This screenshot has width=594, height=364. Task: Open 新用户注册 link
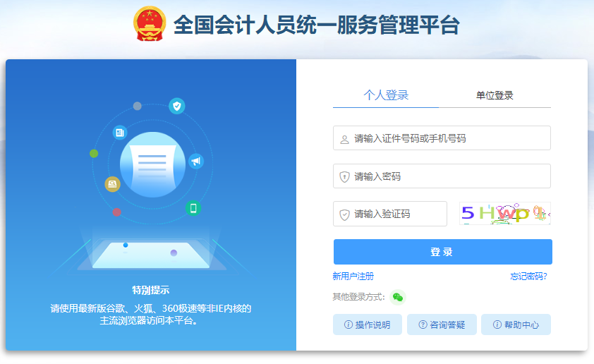[x=353, y=277]
